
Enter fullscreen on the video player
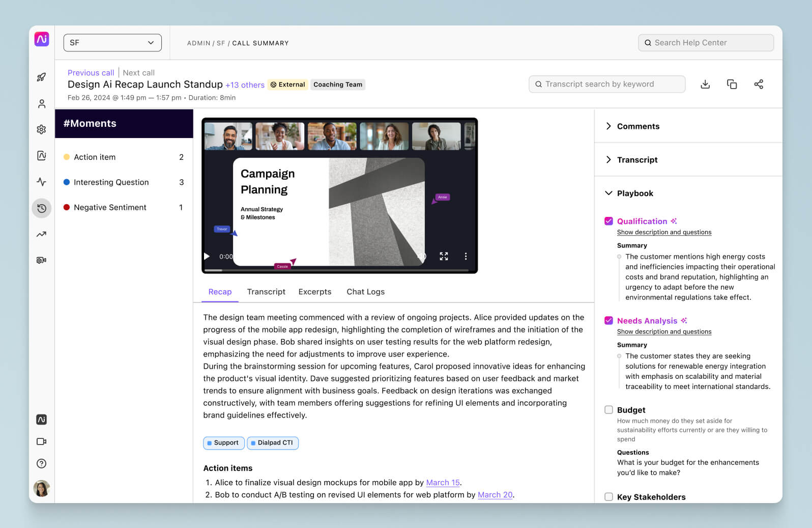(444, 256)
